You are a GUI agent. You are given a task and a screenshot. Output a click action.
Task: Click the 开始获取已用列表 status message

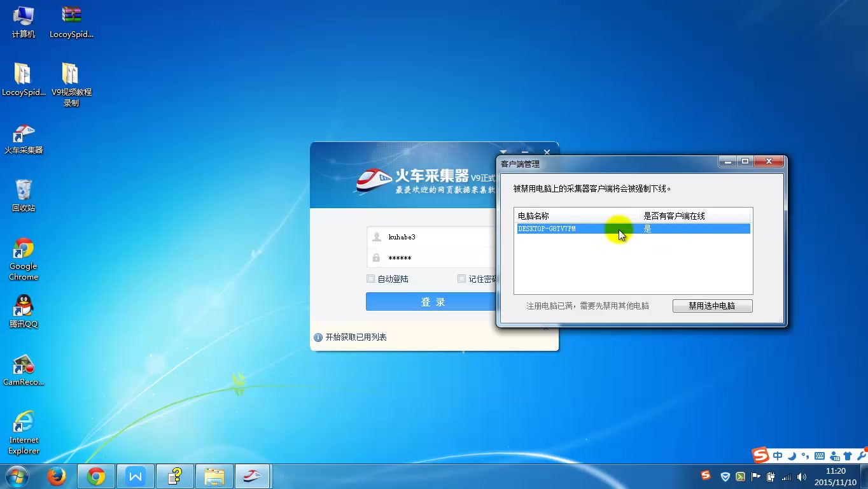[356, 337]
